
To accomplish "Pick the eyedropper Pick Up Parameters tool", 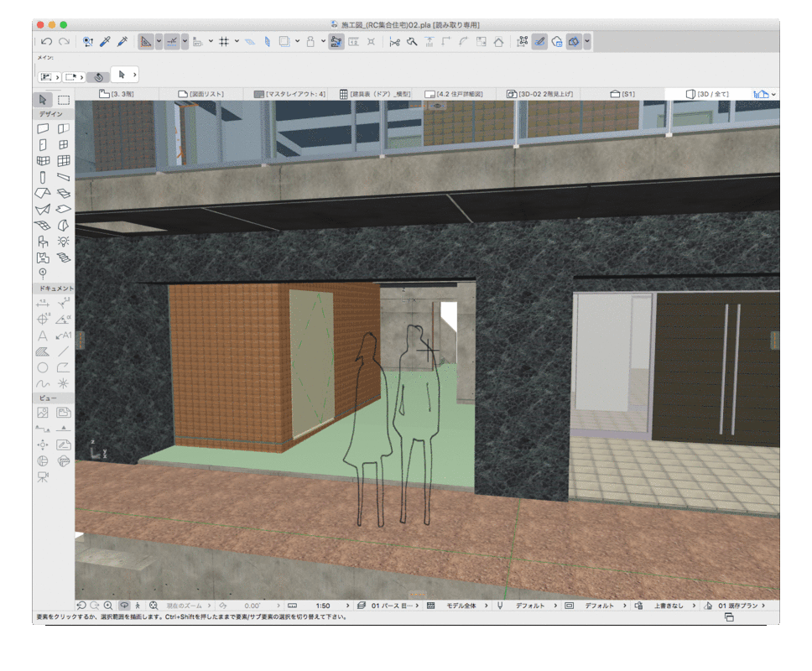I will [x=105, y=41].
